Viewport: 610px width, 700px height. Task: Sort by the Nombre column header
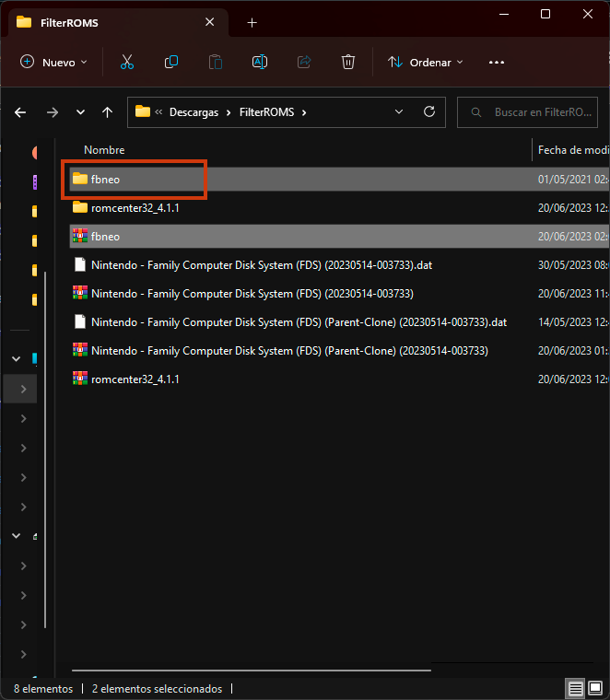[x=104, y=150]
